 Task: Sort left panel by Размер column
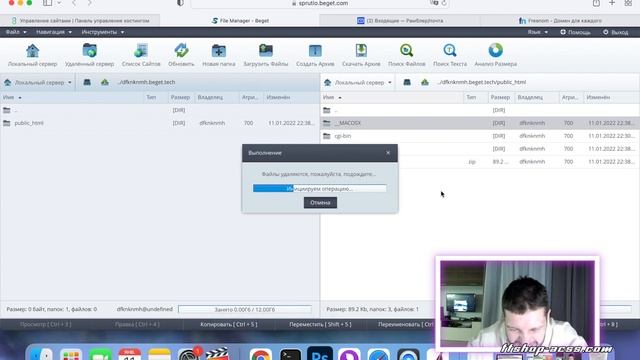pyautogui.click(x=180, y=97)
